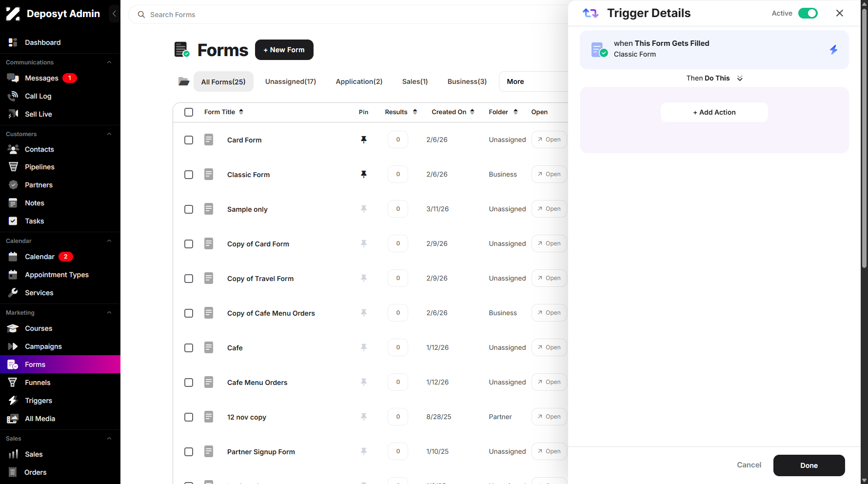The image size is (868, 484).
Task: Pin the Sample only form
Action: pyautogui.click(x=364, y=209)
